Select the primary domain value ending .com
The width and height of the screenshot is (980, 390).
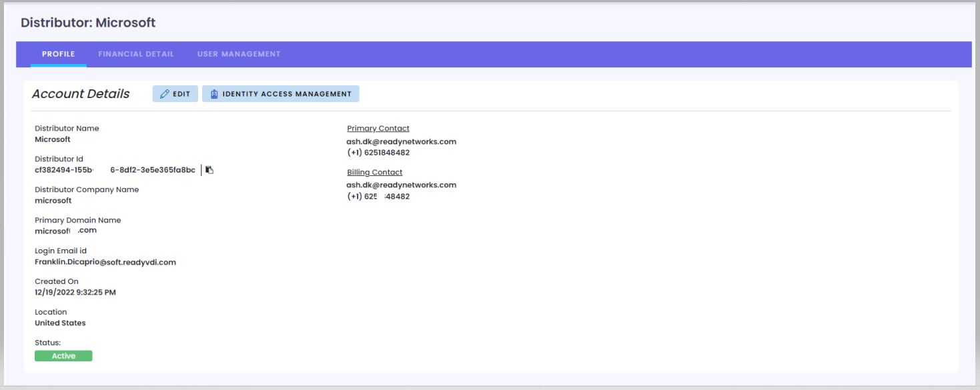tap(66, 231)
